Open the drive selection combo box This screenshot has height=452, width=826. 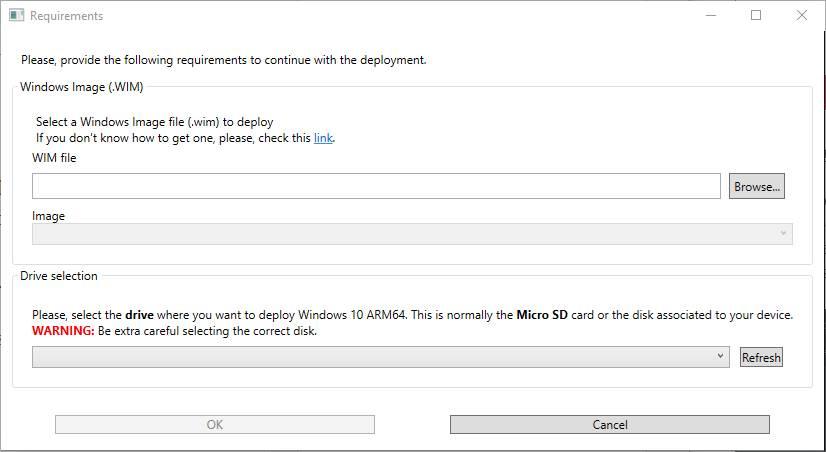(380, 357)
